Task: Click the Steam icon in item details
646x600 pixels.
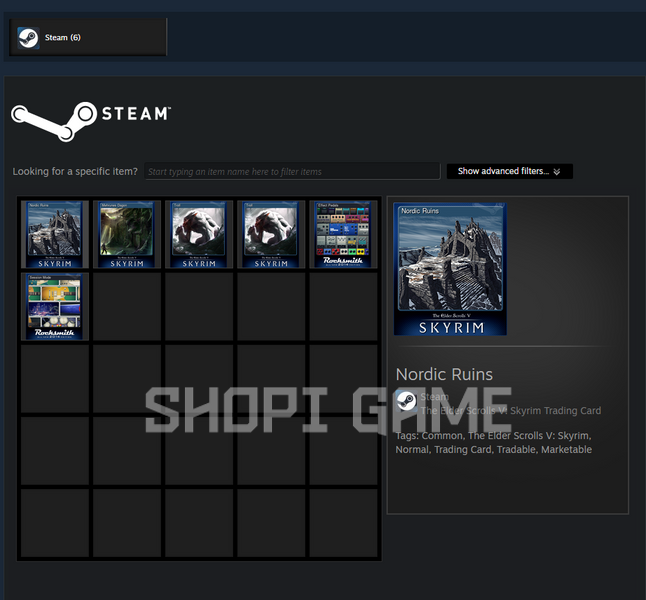Action: 406,401
